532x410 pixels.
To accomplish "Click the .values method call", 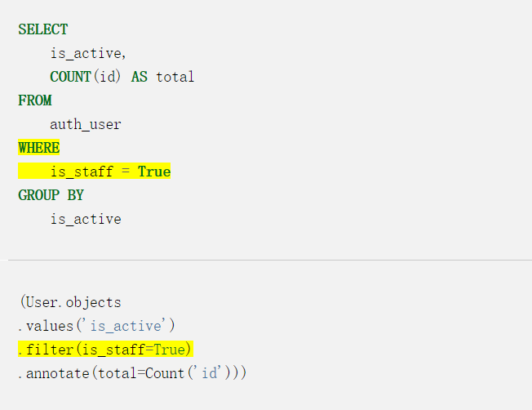I will click(x=46, y=326).
